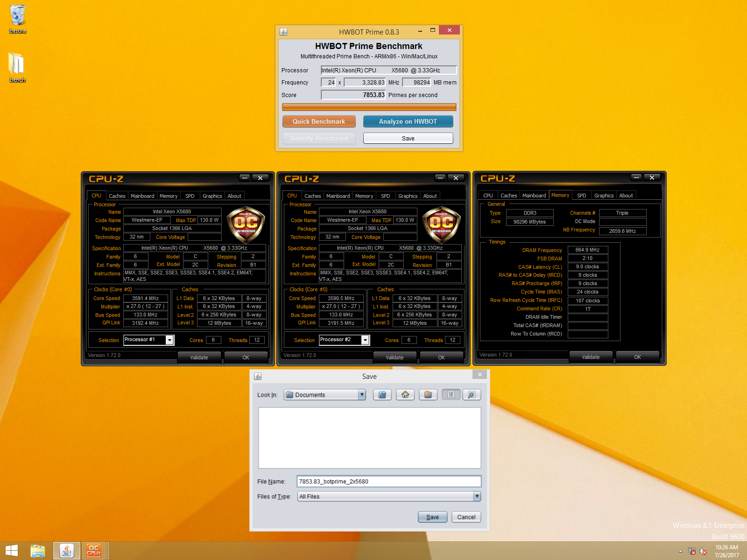Click the empty file list area in Save dialog

(x=369, y=438)
